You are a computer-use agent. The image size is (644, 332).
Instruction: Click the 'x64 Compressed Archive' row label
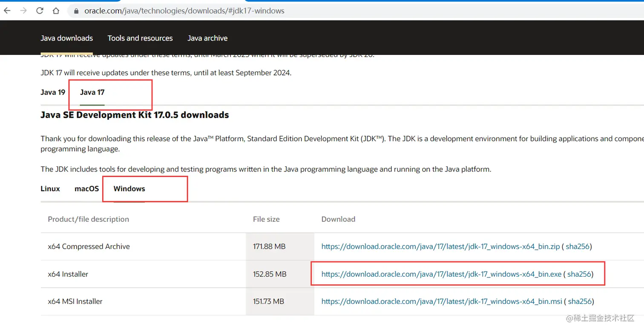point(89,246)
